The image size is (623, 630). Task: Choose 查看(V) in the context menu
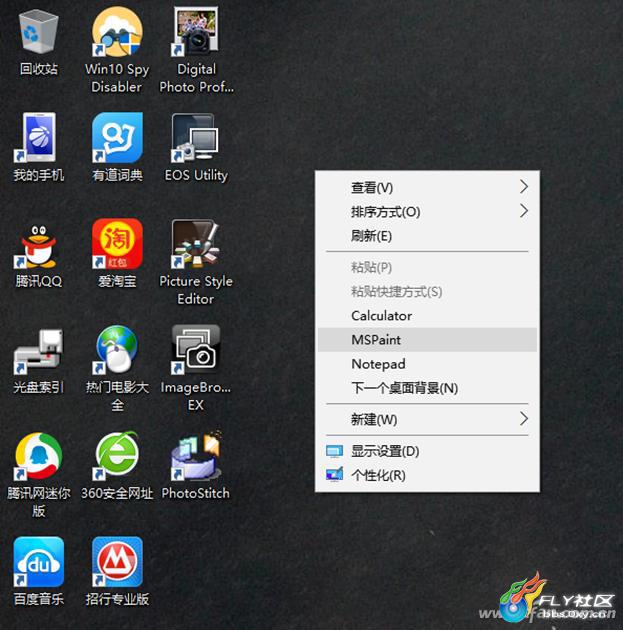coord(427,187)
